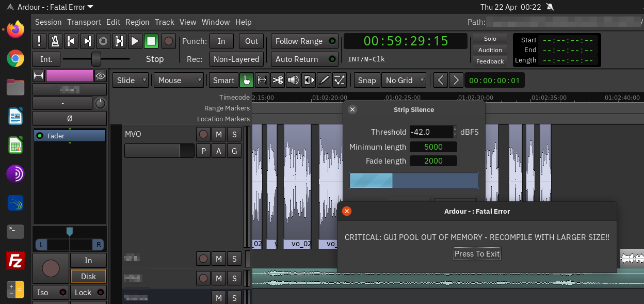Select the Range tool
The image size is (644, 304).
coord(262,80)
